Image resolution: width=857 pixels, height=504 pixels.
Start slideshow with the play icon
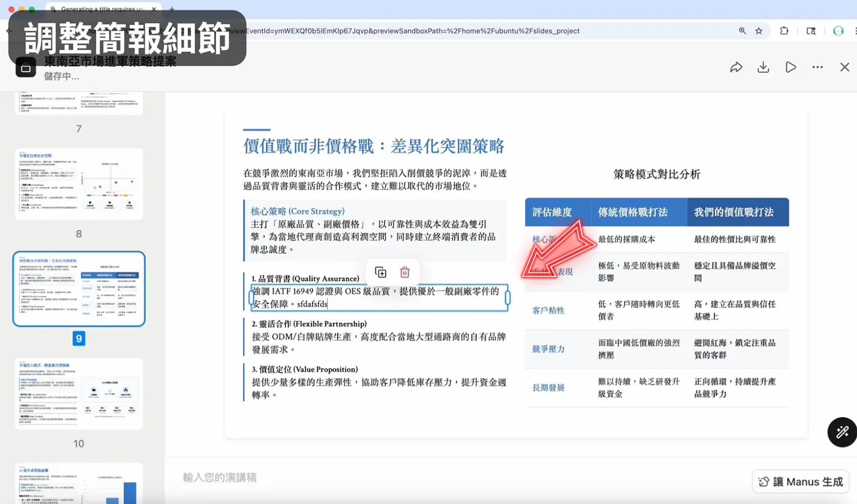click(x=791, y=67)
